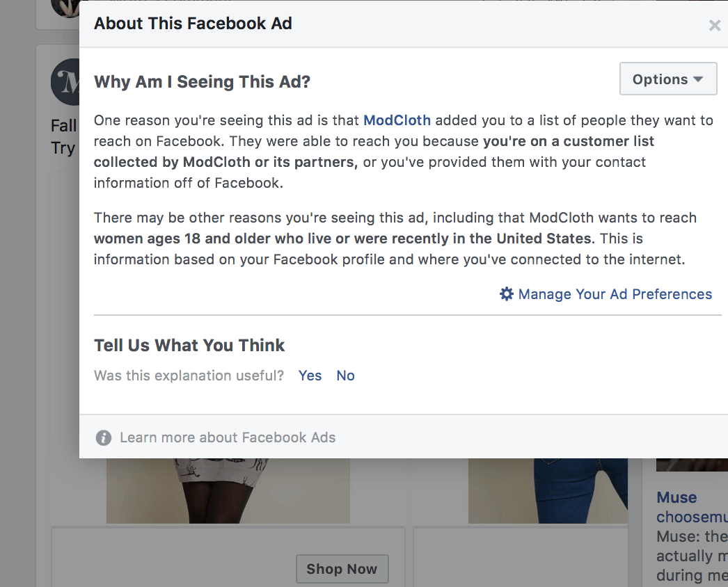
Task: Open Manage Your Ad Preferences
Action: [x=615, y=293]
